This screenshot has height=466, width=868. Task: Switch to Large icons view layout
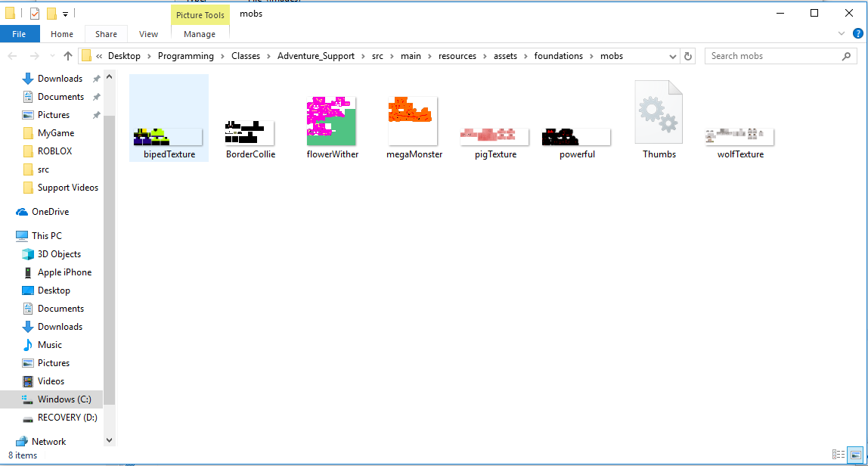pos(855,455)
